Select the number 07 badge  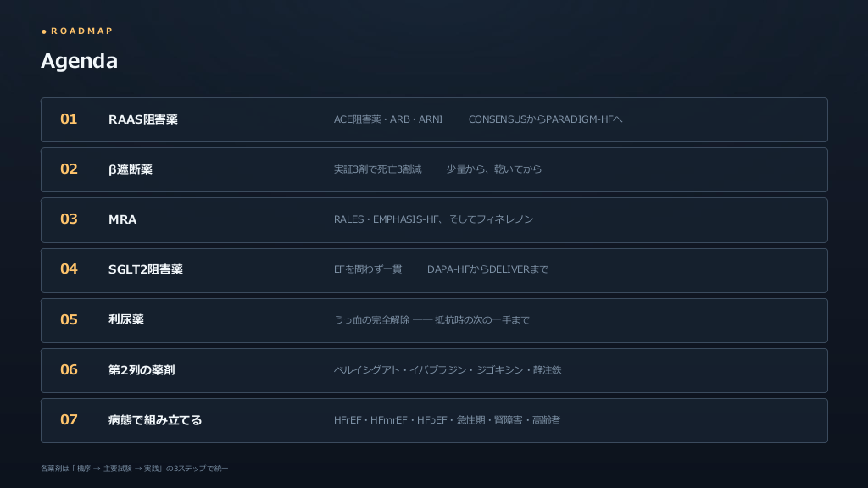coord(69,420)
